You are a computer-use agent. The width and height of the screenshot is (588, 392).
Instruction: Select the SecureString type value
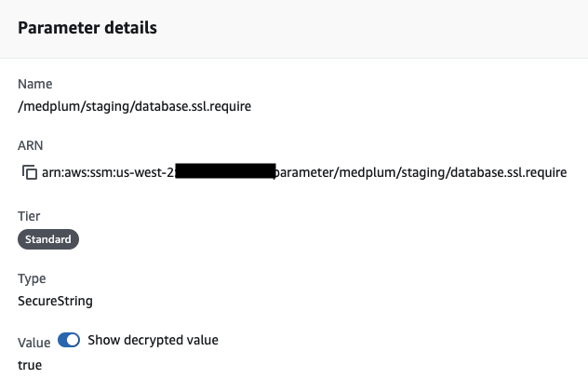[x=55, y=301]
